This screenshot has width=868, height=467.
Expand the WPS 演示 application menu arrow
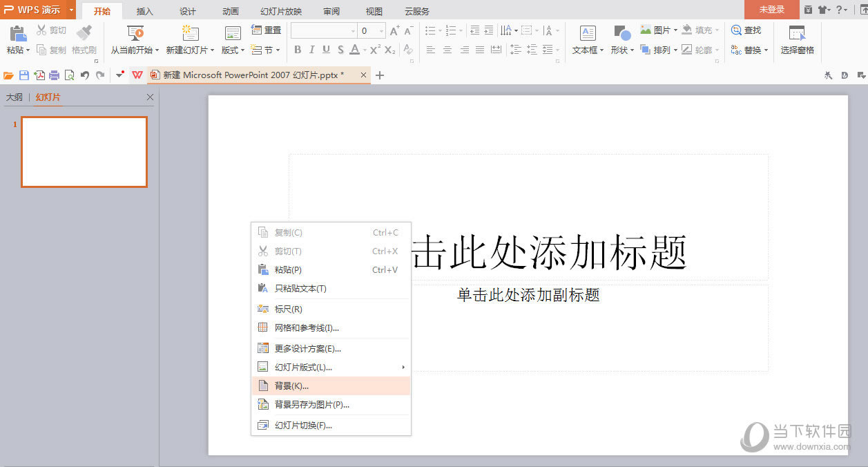click(x=71, y=10)
